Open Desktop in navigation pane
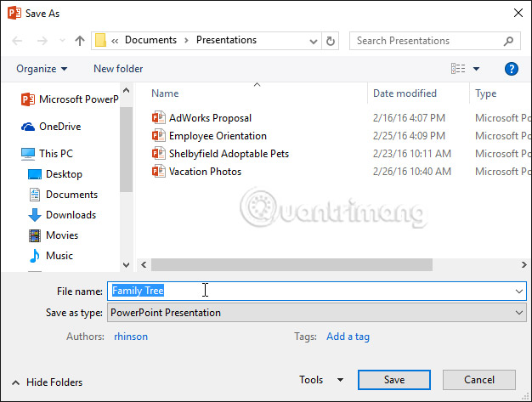This screenshot has width=532, height=402. click(x=55, y=174)
